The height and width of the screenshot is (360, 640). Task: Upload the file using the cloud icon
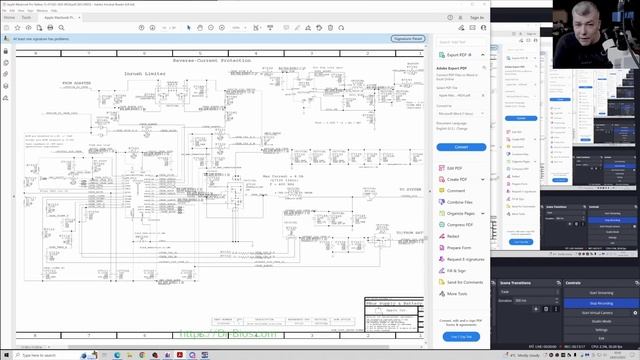click(x=28, y=28)
